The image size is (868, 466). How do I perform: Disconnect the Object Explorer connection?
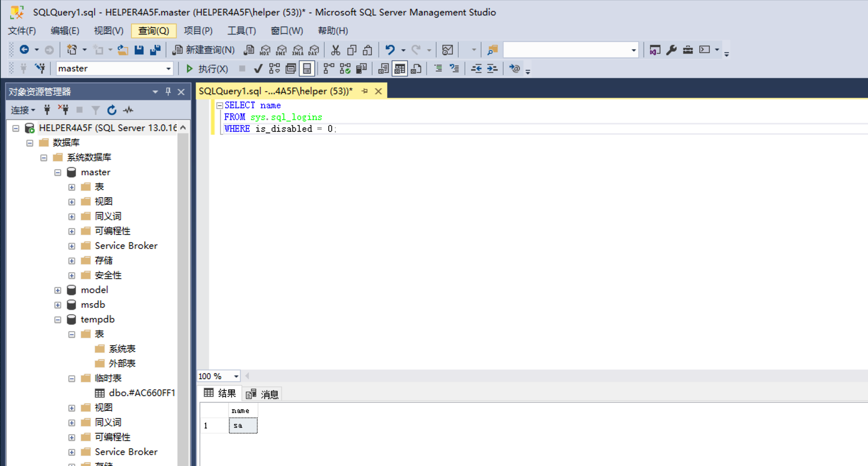[63, 110]
